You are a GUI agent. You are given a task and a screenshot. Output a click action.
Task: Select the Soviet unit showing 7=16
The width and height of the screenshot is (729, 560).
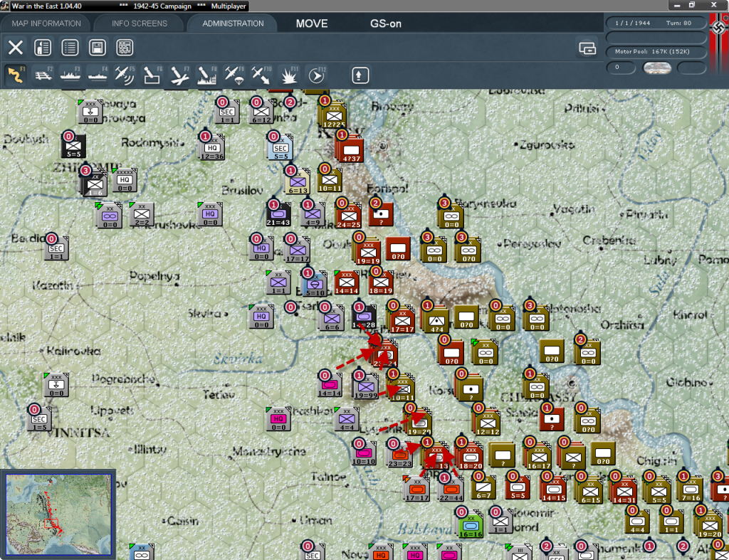coord(691,490)
